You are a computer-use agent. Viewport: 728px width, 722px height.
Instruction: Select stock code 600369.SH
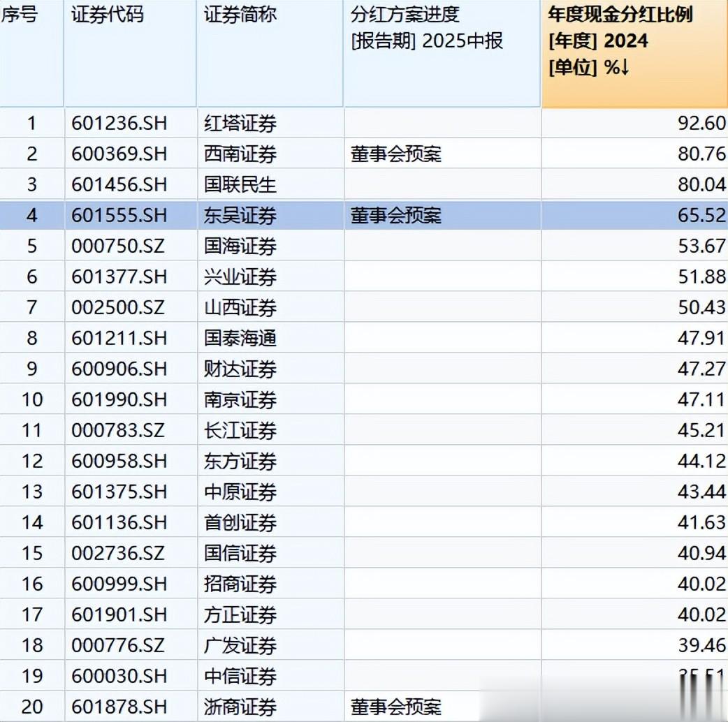119,154
